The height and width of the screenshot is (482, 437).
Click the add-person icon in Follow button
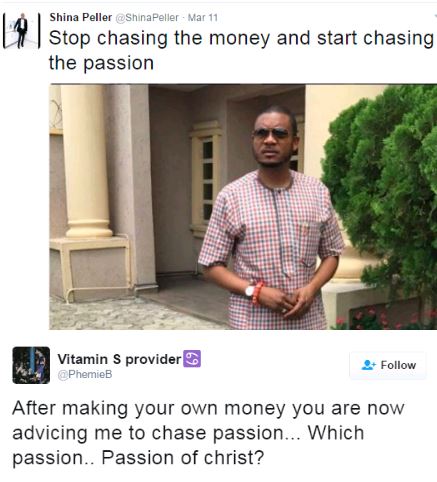point(368,365)
